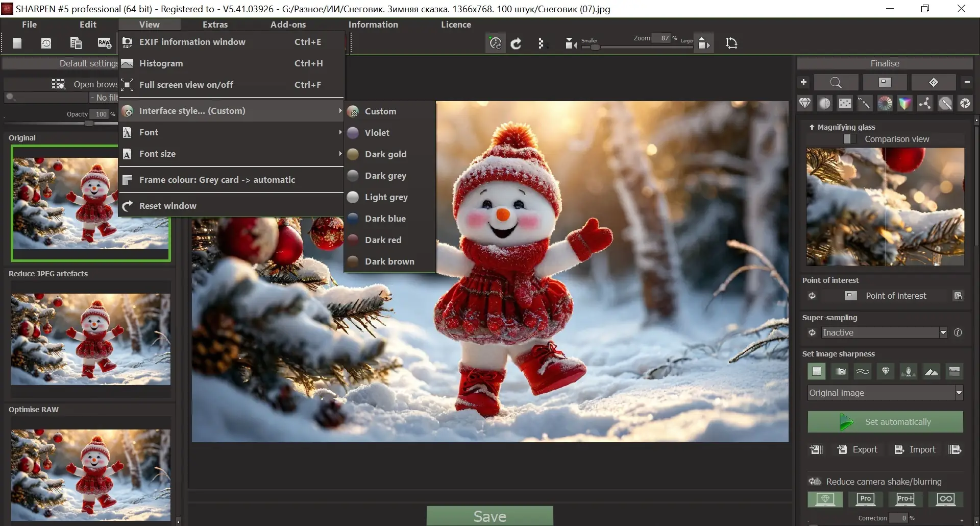Select the RGB colour cube icon
Viewport: 980px width, 526px height.
[905, 104]
